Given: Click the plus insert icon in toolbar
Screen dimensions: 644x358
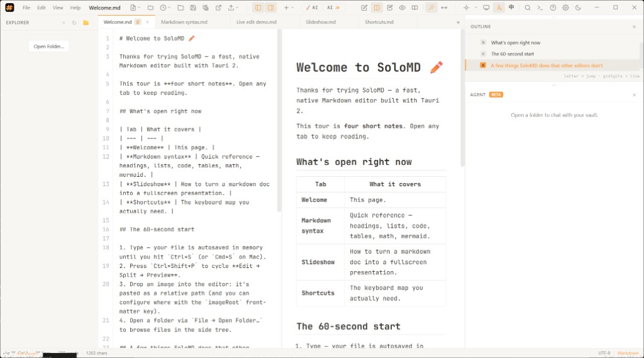Looking at the screenshot, I should pos(286,8).
